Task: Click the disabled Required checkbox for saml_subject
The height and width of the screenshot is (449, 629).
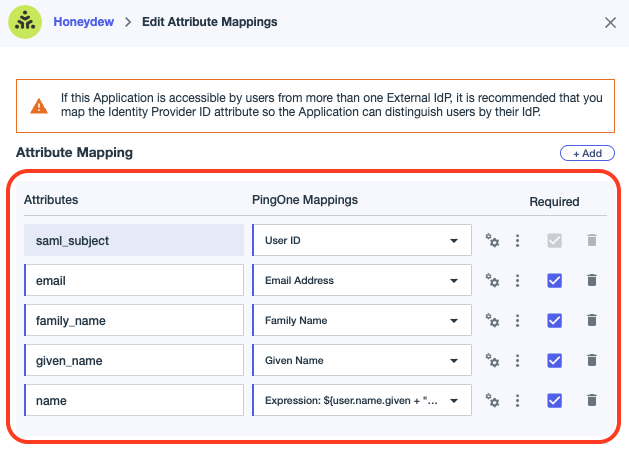Action: [554, 241]
